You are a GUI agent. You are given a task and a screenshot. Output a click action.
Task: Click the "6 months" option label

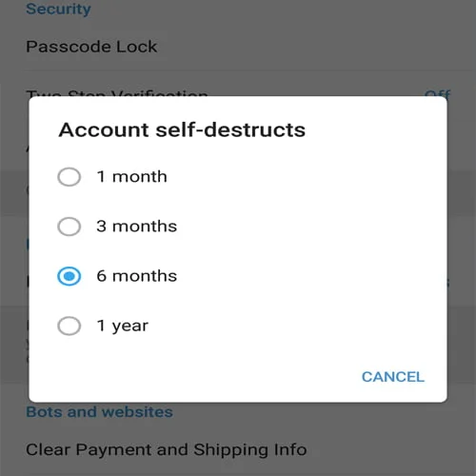coord(137,276)
